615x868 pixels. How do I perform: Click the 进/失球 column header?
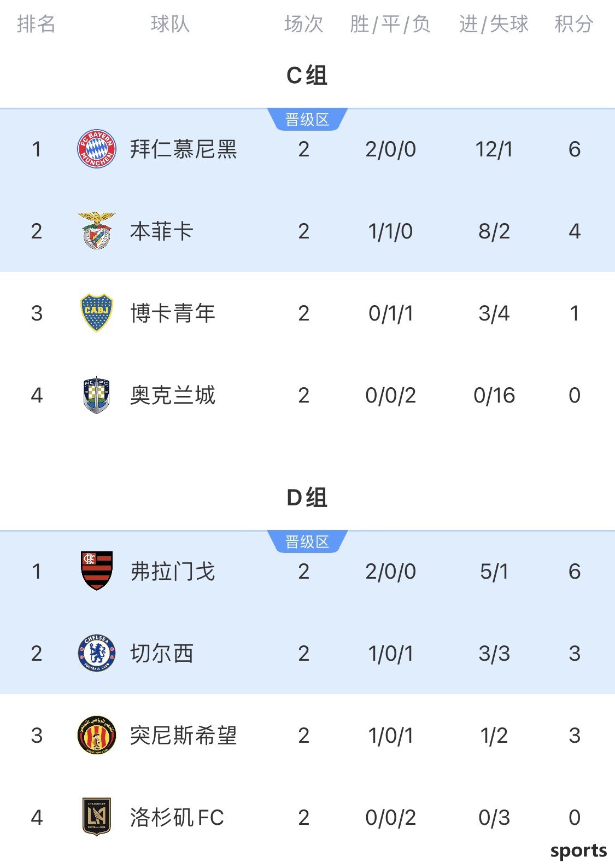tap(494, 24)
